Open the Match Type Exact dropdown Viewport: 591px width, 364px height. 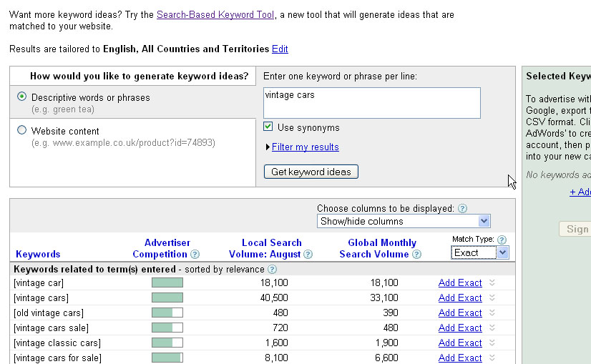click(480, 252)
